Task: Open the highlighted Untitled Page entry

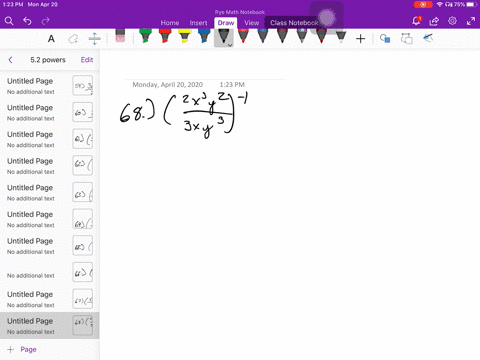Action: click(50, 326)
